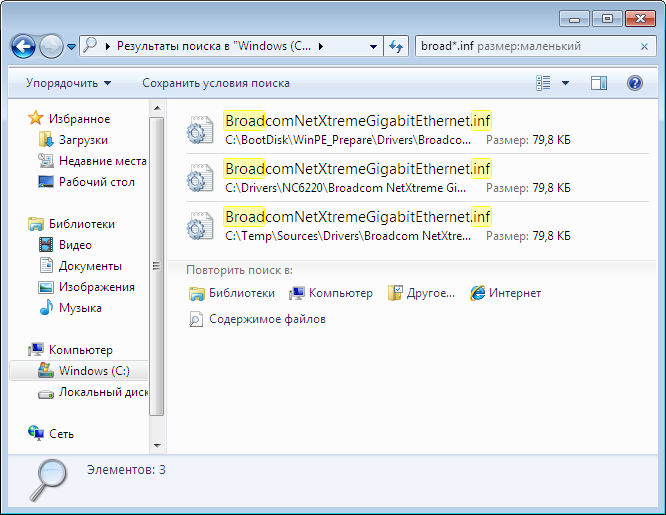Repeat search in Другое...
The image size is (666, 515).
click(x=421, y=293)
